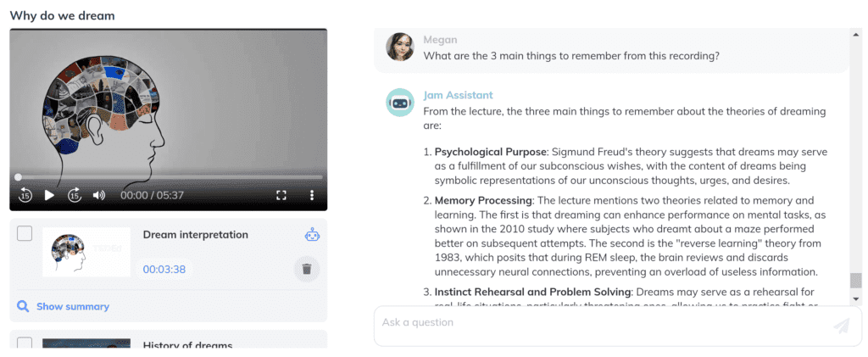Send the question with paper plane icon
The width and height of the screenshot is (868, 357).
841,326
